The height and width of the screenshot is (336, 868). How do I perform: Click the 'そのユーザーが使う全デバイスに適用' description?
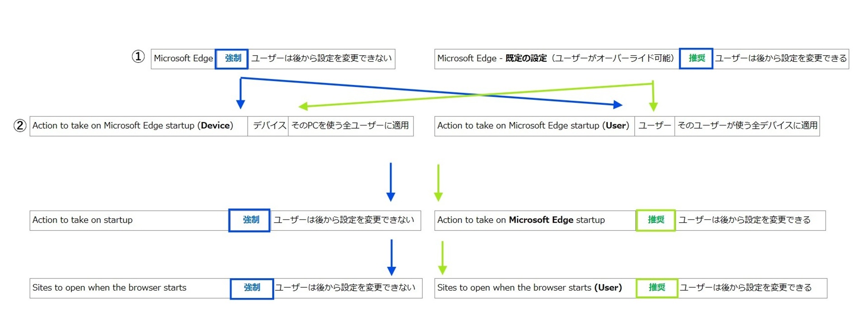747,126
